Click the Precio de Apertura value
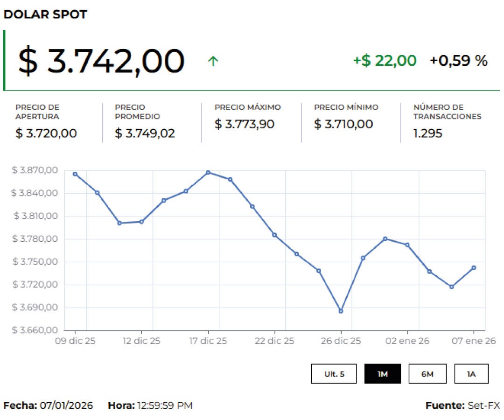504x420 pixels. click(46, 133)
